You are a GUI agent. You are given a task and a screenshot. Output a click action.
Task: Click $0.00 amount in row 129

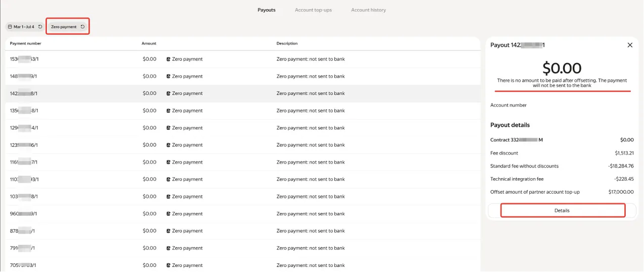150,128
